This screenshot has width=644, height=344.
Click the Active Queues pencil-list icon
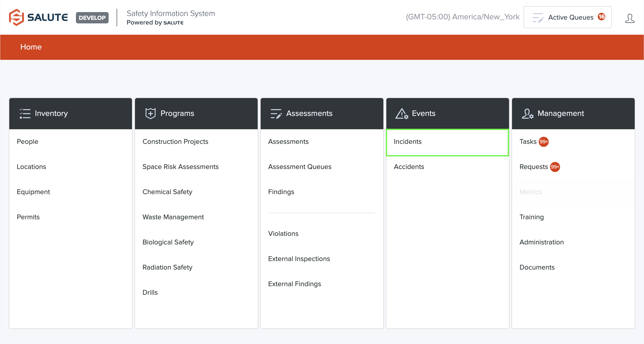point(538,18)
